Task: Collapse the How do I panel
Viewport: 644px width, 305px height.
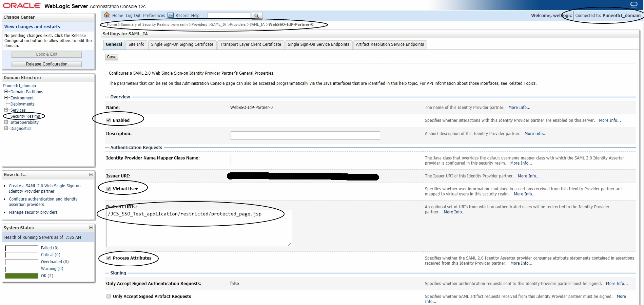Action: 91,174
